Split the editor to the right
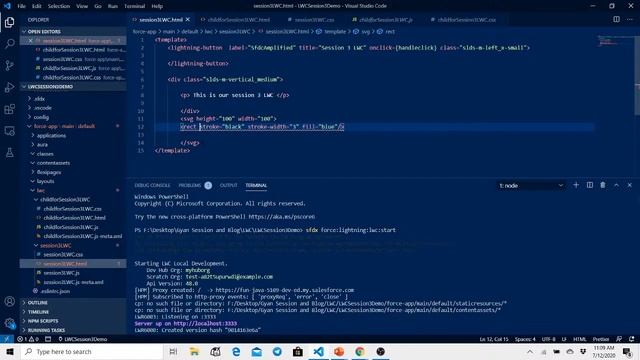640x360 pixels. [616, 19]
